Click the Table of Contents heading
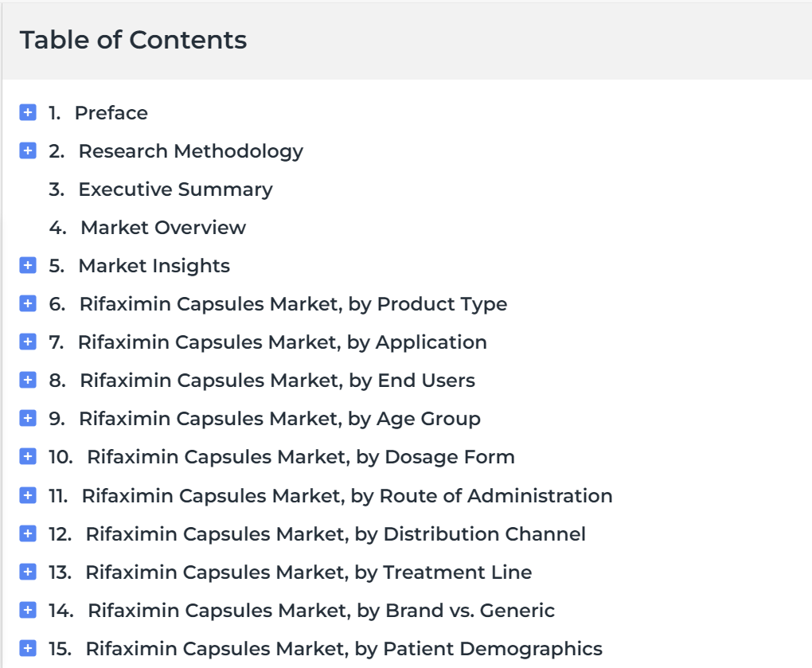 click(x=133, y=40)
